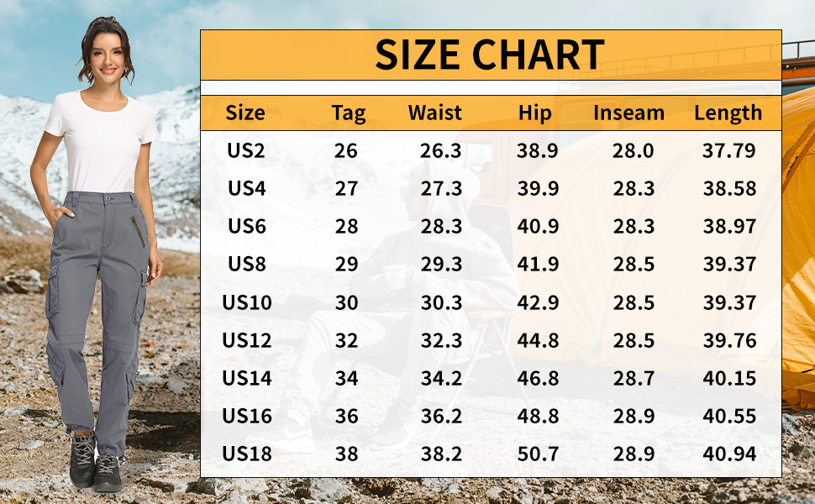Click the US18 size row label
The width and height of the screenshot is (815, 504).
coord(247,454)
